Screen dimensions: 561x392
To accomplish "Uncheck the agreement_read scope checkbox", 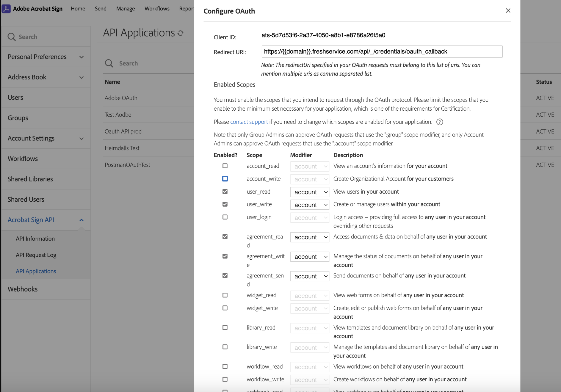I will coord(225,237).
